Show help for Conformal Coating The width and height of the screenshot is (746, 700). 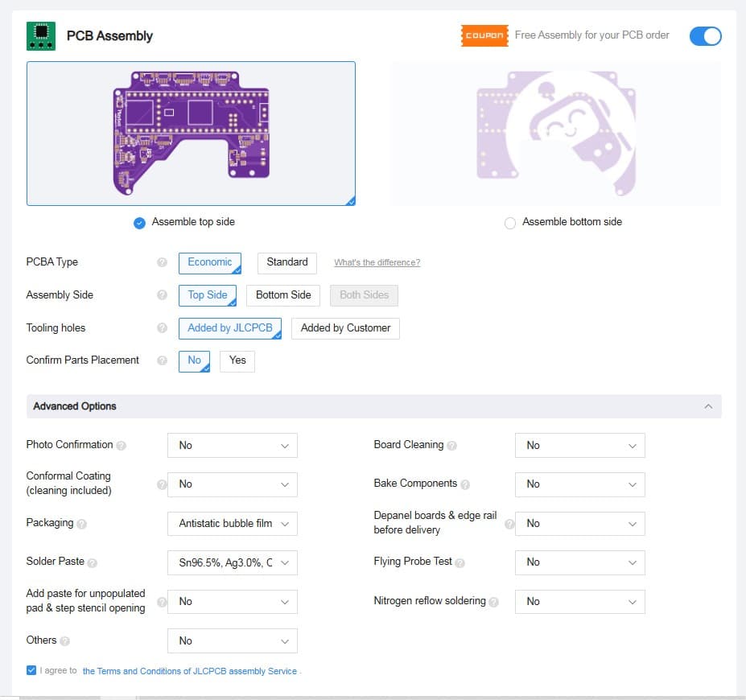tap(163, 484)
